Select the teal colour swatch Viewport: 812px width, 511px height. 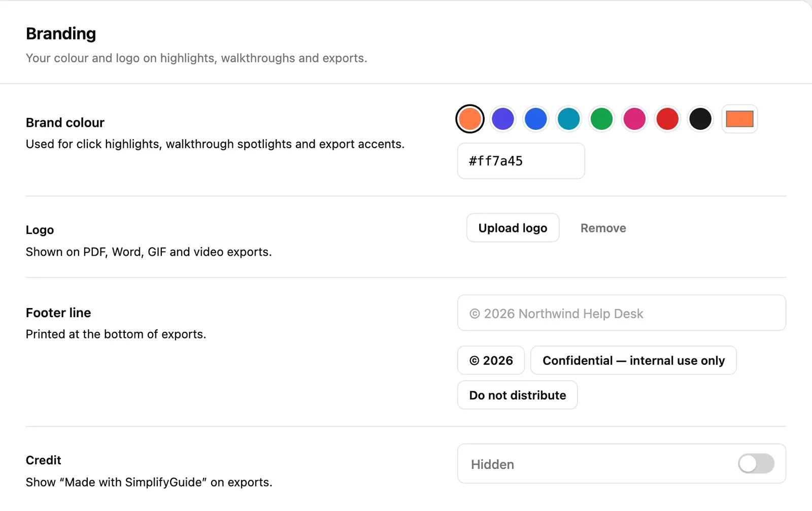coord(569,119)
